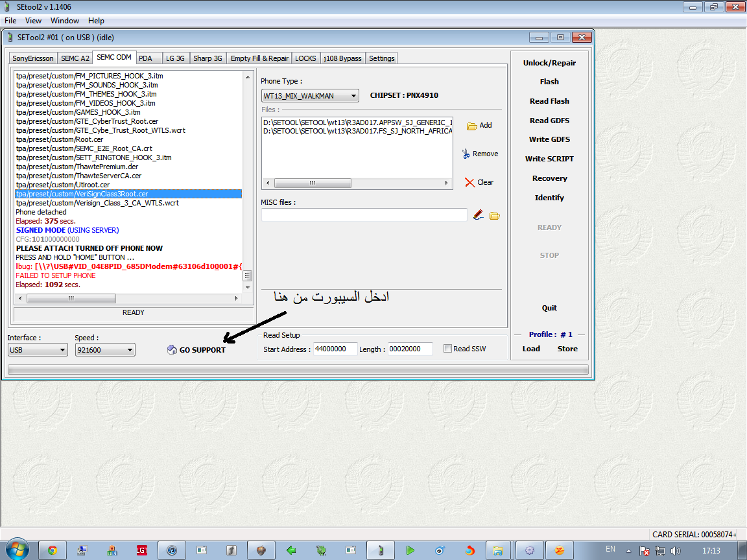Click the acorn taskbar icon
The image size is (747, 560).
(261, 550)
